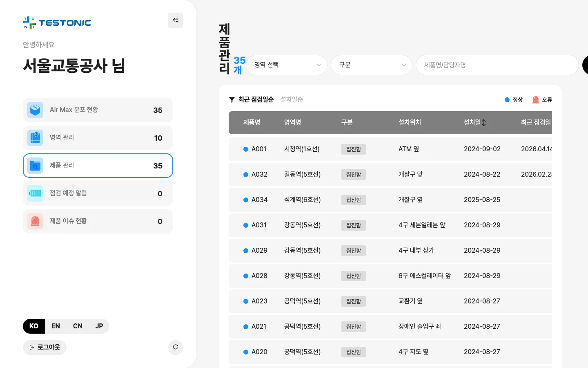Click the 제품 이슈 현황 siren icon
The image size is (588, 368).
[x=35, y=221]
